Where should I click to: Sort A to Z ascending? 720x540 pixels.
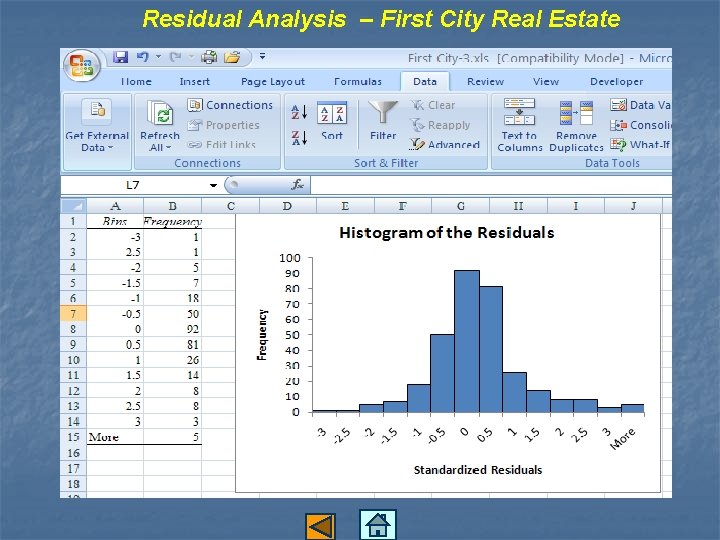pos(299,112)
